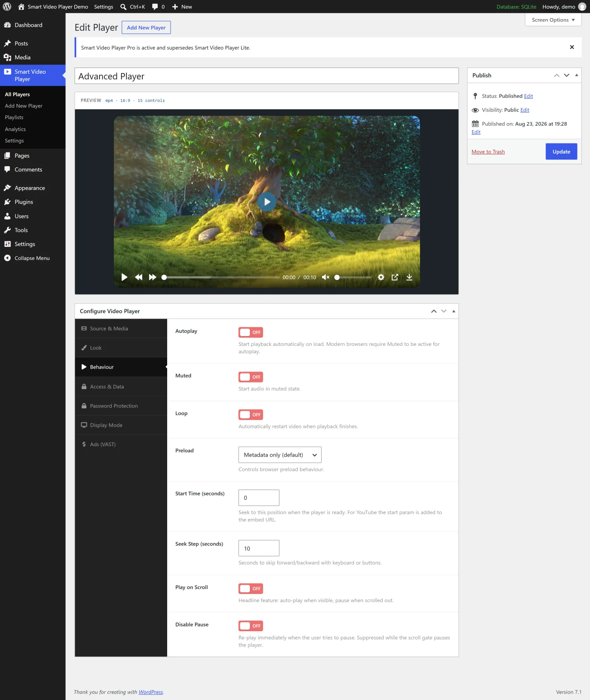Viewport: 590px width, 700px height.
Task: Click the fast-forward button in player
Action: point(153,277)
